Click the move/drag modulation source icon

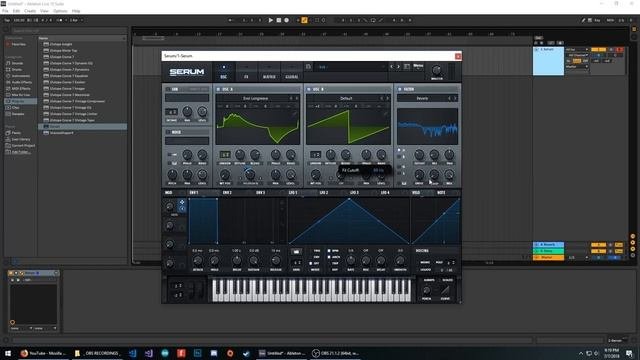[x=182, y=202]
